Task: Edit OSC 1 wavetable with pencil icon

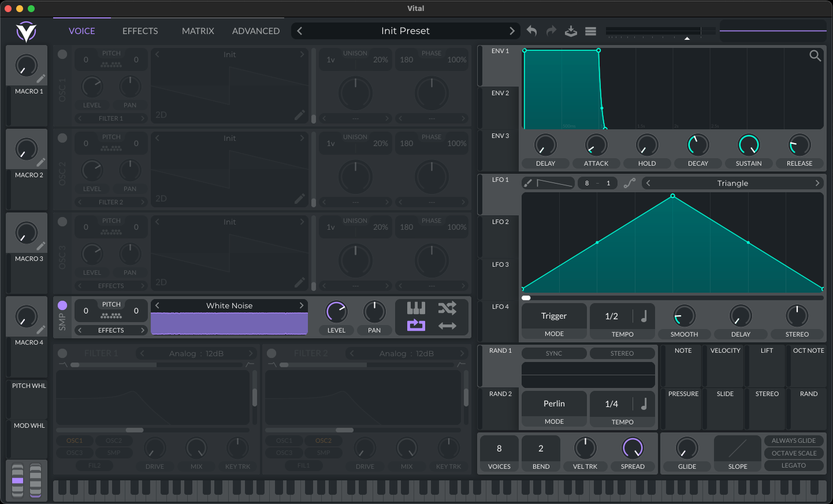Action: (299, 115)
